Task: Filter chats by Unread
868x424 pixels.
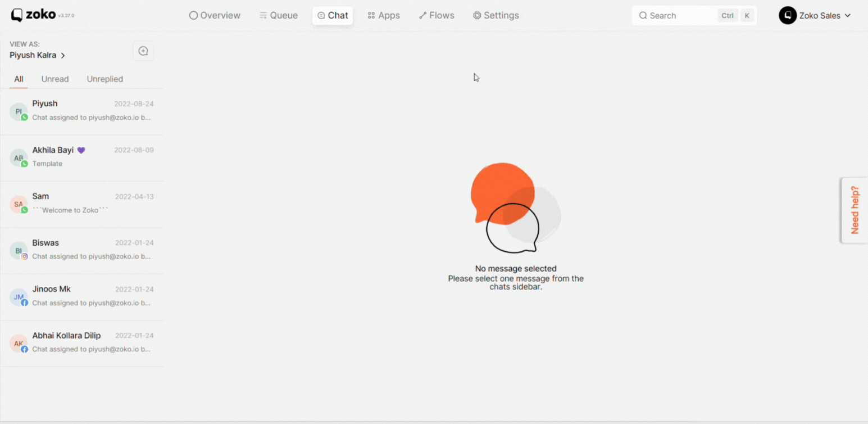Action: point(55,79)
